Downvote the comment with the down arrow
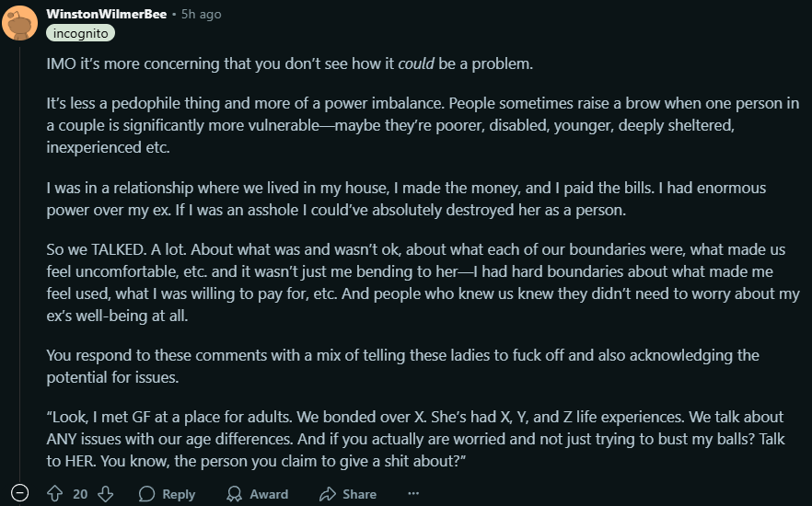Image resolution: width=812 pixels, height=506 pixels. (x=106, y=494)
